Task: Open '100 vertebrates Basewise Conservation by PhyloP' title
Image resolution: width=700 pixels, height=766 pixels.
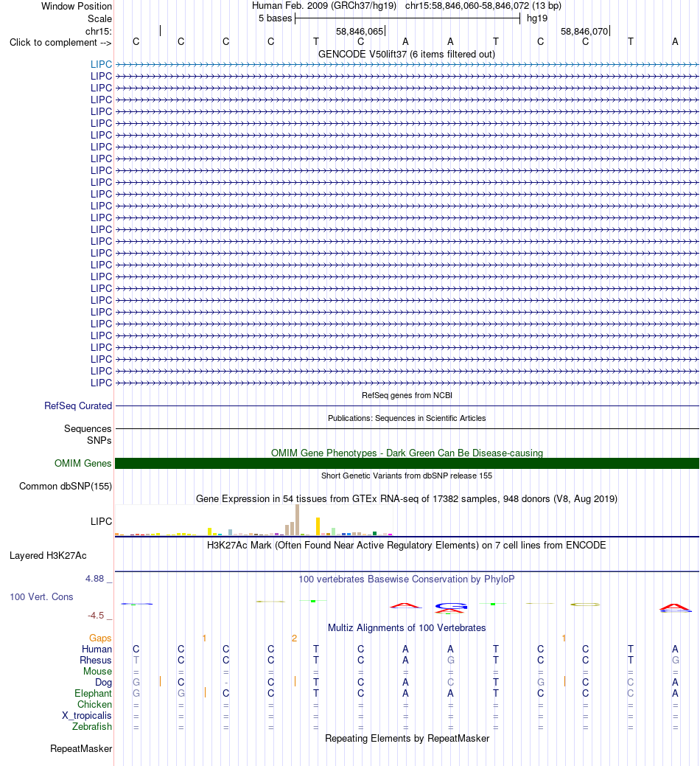Action: click(407, 579)
